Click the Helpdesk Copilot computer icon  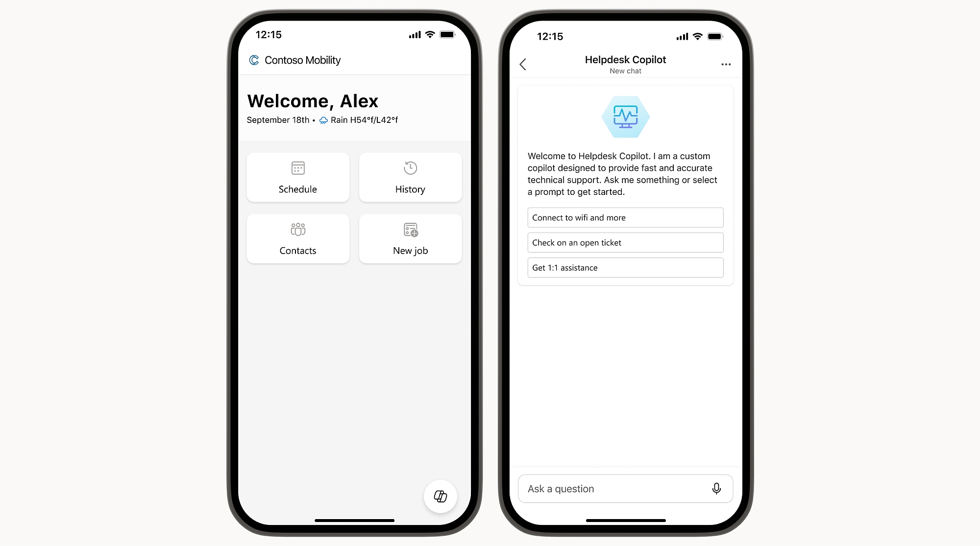pos(625,117)
